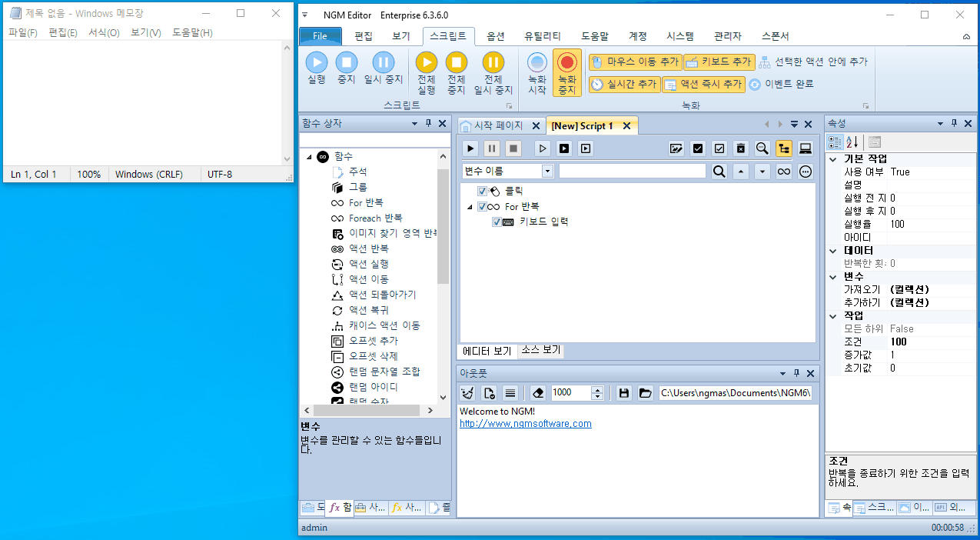980x540 pixels.
Task: Click the infinity loop icon in search row
Action: pos(784,172)
